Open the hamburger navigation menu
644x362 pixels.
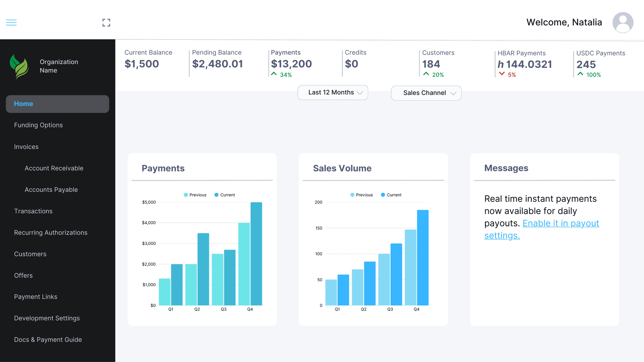(x=11, y=22)
